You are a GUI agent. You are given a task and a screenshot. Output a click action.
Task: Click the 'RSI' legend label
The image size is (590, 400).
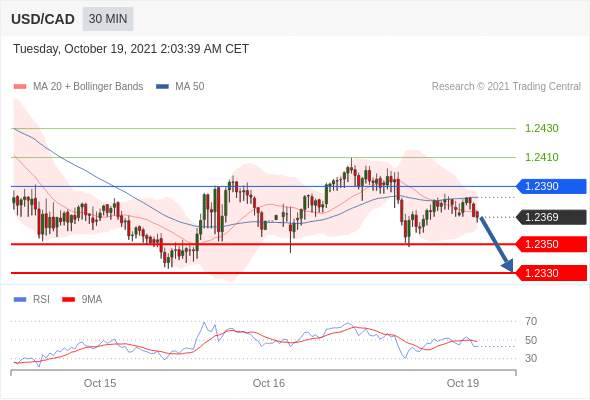tap(41, 300)
